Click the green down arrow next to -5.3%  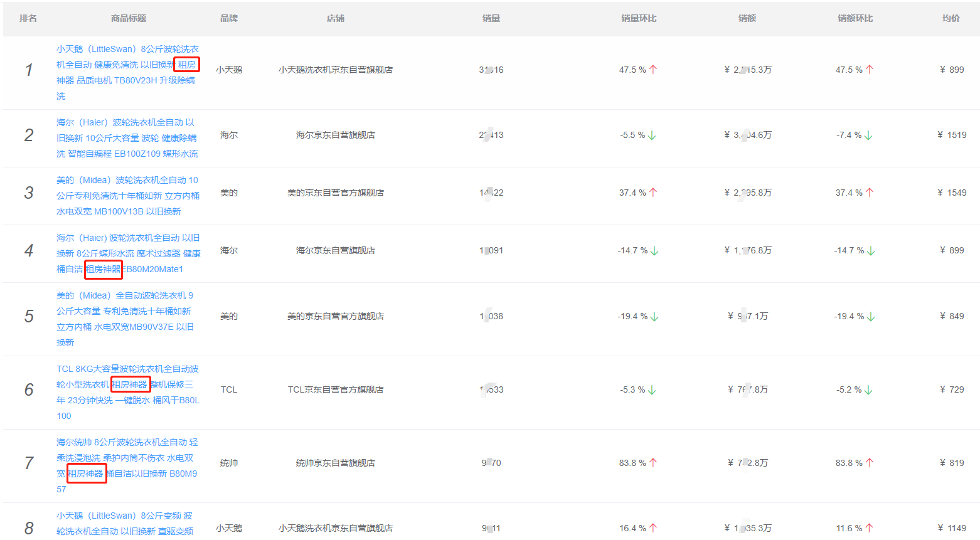[652, 390]
